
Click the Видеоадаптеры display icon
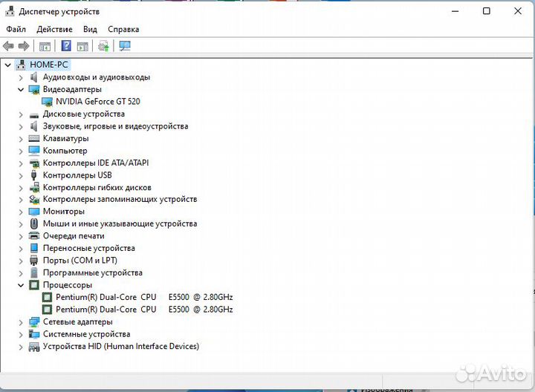pos(34,89)
